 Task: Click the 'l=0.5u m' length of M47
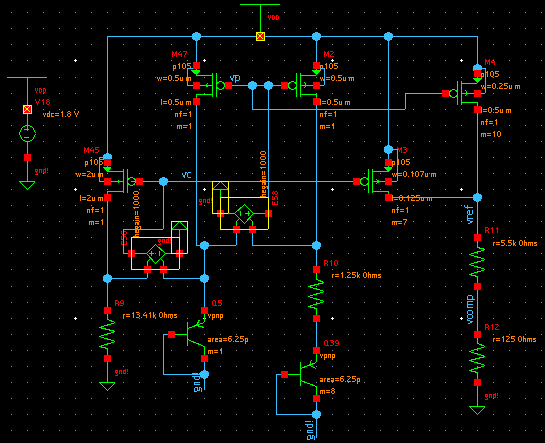coord(176,102)
